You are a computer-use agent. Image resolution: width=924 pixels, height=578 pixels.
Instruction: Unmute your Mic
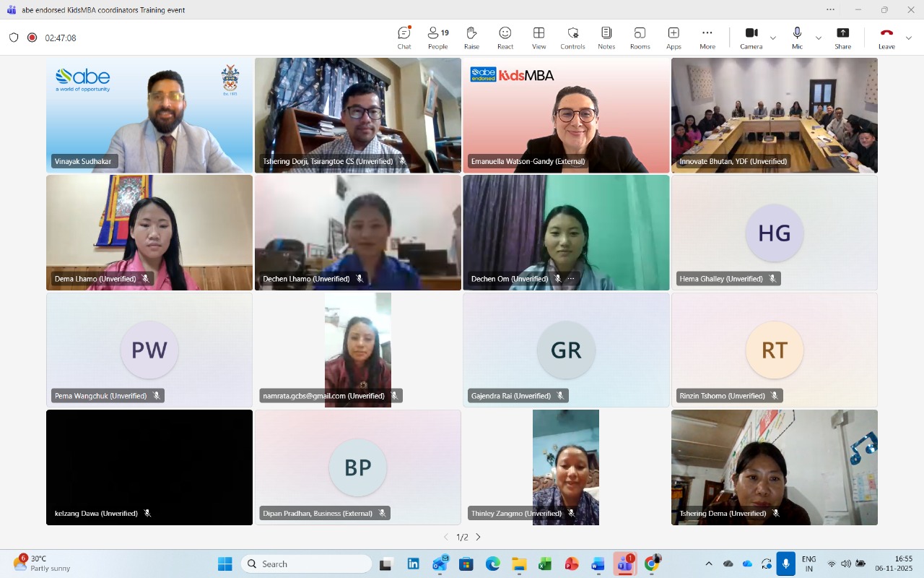pos(797,38)
